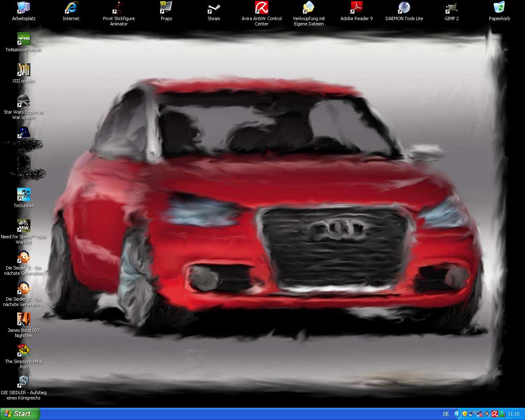This screenshot has width=525, height=420.
Task: Launch Internet Explorer from desktop
Action: 71,8
